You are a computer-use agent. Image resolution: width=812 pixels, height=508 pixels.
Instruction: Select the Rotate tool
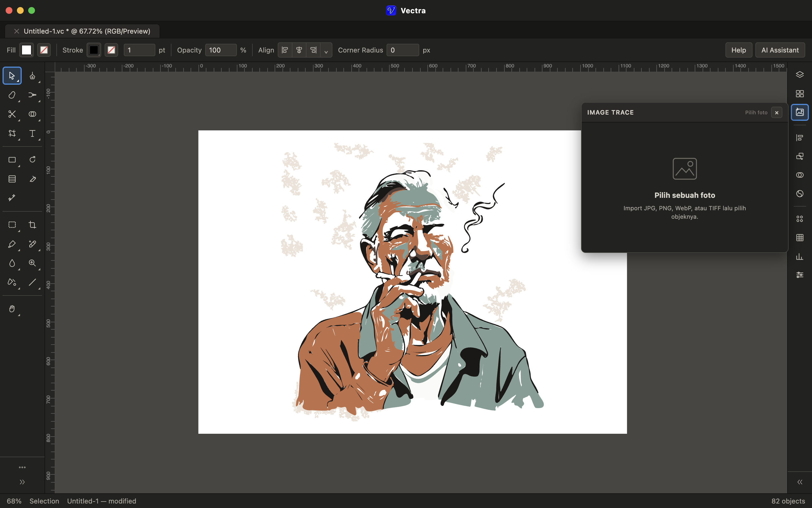click(32, 159)
